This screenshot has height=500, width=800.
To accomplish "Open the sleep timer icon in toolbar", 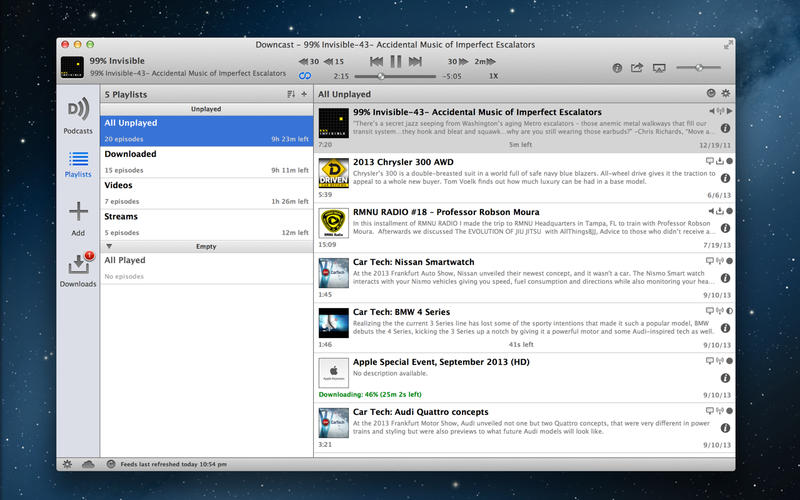I will 617,67.
